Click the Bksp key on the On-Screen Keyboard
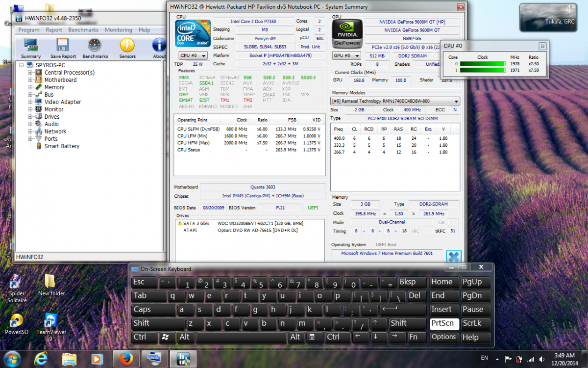588x368 pixels. pos(412,283)
